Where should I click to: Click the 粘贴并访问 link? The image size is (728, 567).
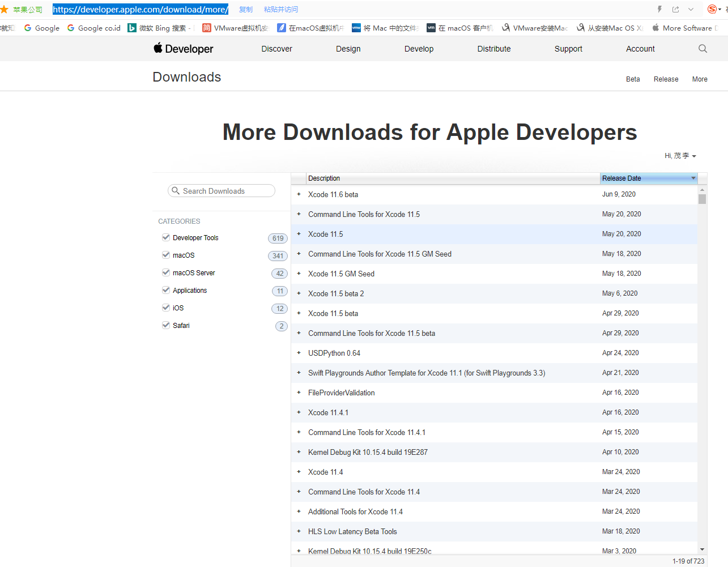(x=281, y=10)
